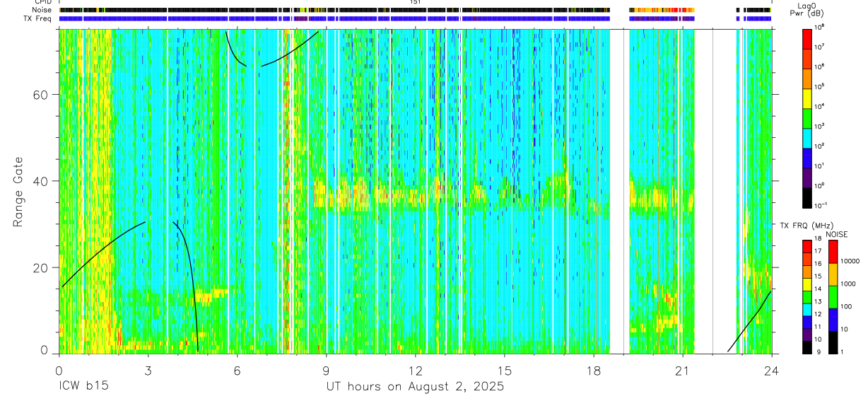Pick the cyan segment of the Lag0 Pwr colorbar
868x401 pixels.
808,138
